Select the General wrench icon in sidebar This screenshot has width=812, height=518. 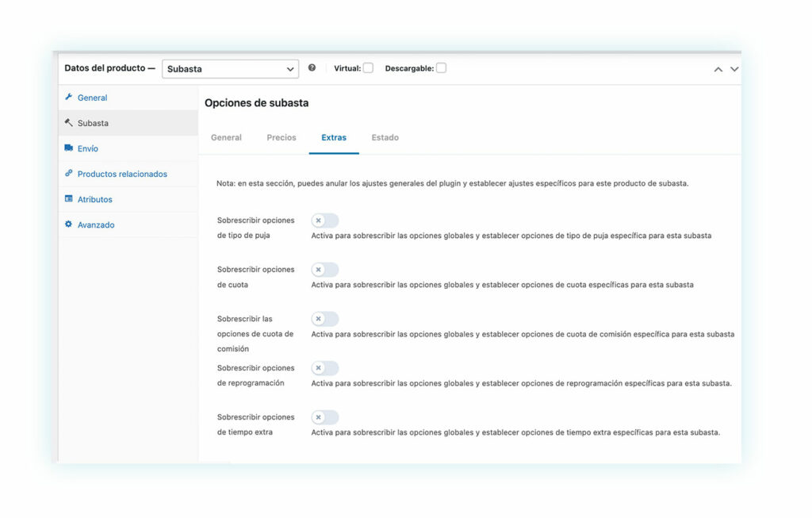click(70, 97)
